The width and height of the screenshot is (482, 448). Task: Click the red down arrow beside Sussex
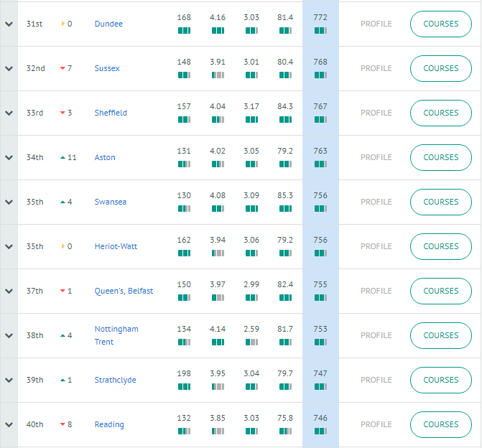[x=62, y=68]
